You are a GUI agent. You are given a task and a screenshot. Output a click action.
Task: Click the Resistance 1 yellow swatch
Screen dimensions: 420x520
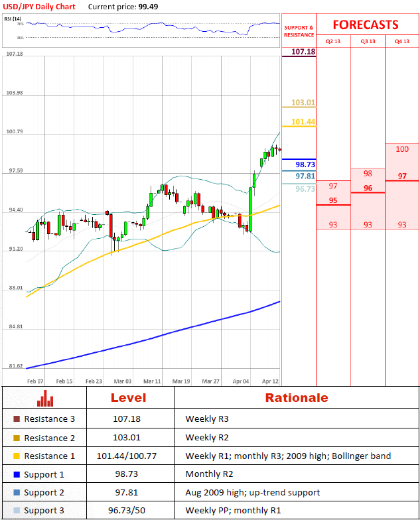tap(17, 456)
